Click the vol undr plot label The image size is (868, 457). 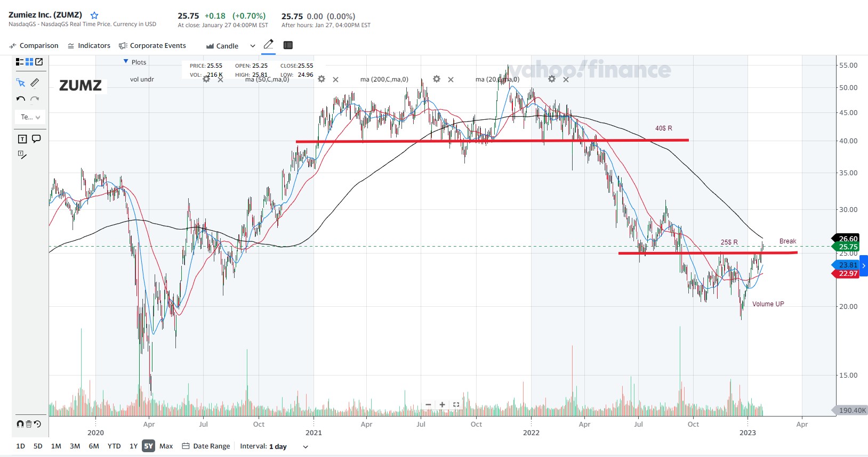pyautogui.click(x=142, y=79)
